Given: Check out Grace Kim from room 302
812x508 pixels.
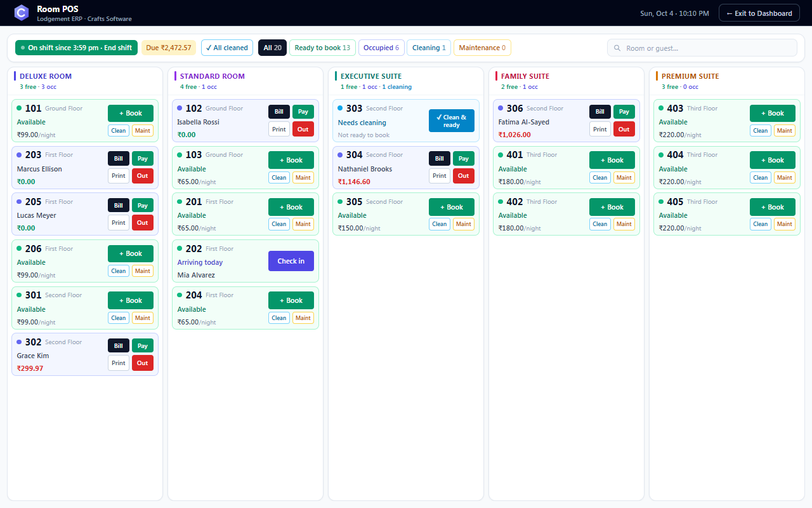Looking at the screenshot, I should coord(143,363).
